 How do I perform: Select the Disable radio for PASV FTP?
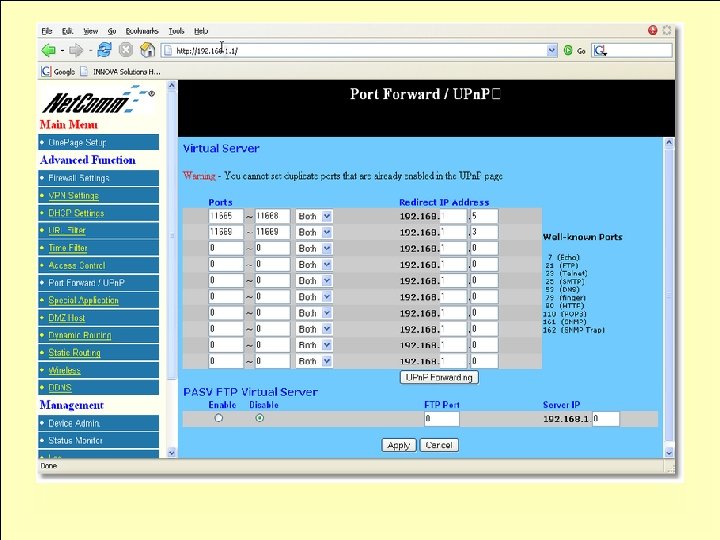pyautogui.click(x=260, y=418)
